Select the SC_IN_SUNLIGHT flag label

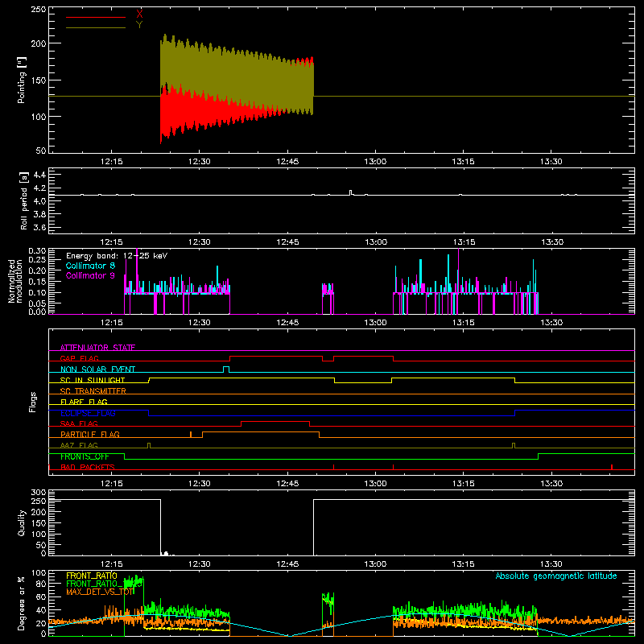[93, 380]
